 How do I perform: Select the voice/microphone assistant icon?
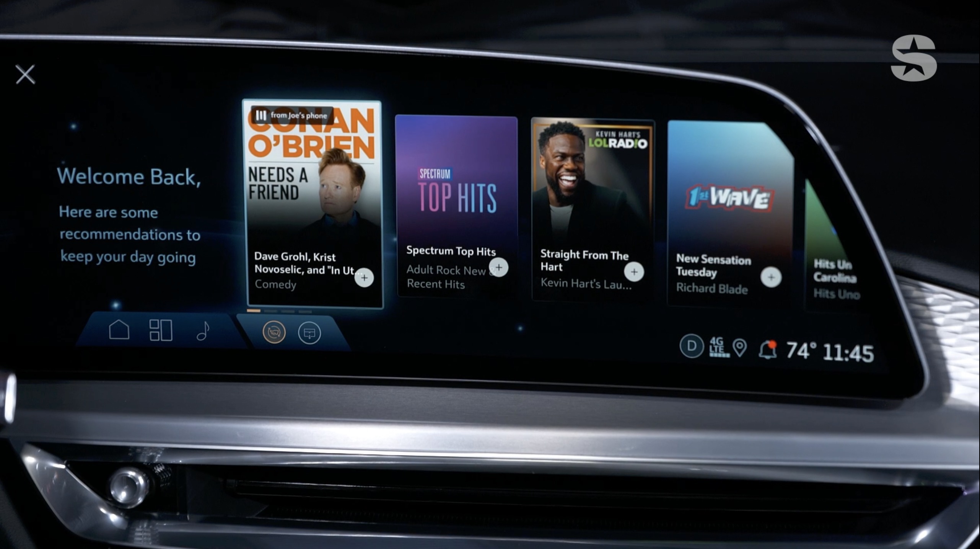pyautogui.click(x=274, y=332)
